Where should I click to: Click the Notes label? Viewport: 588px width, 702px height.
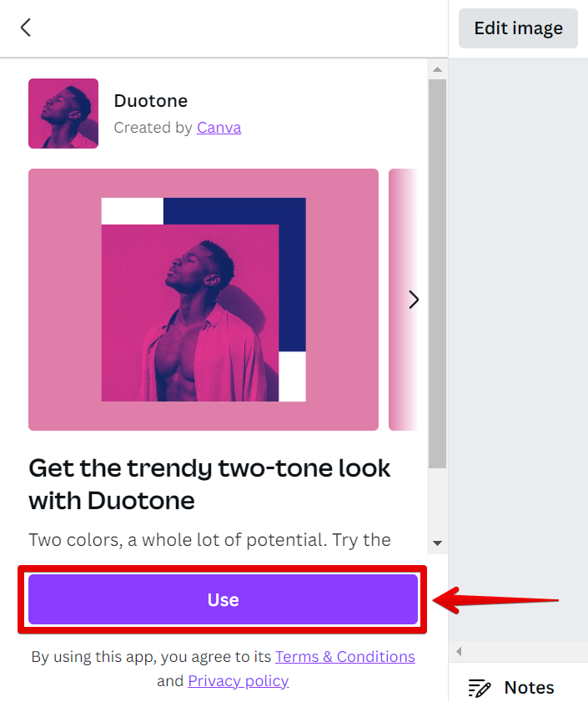pyautogui.click(x=529, y=688)
